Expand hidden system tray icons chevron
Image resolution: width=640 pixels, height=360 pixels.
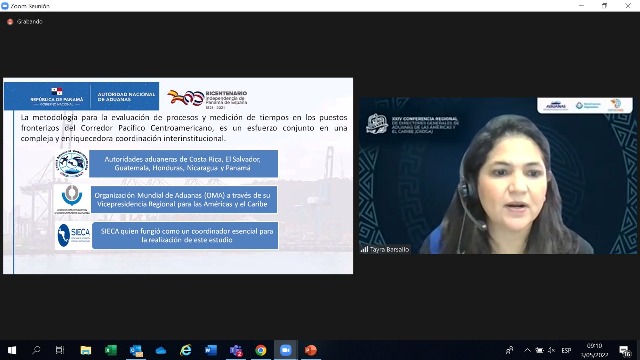[527, 350]
